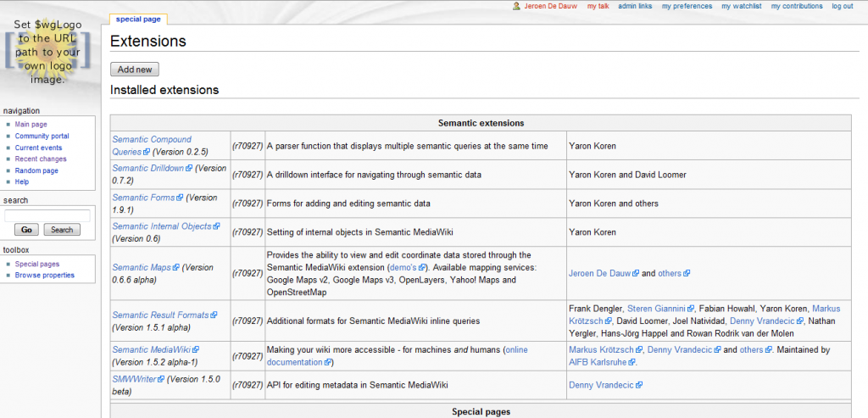
Task: Click the Semantic Compound Queries description text
Action: pos(408,146)
